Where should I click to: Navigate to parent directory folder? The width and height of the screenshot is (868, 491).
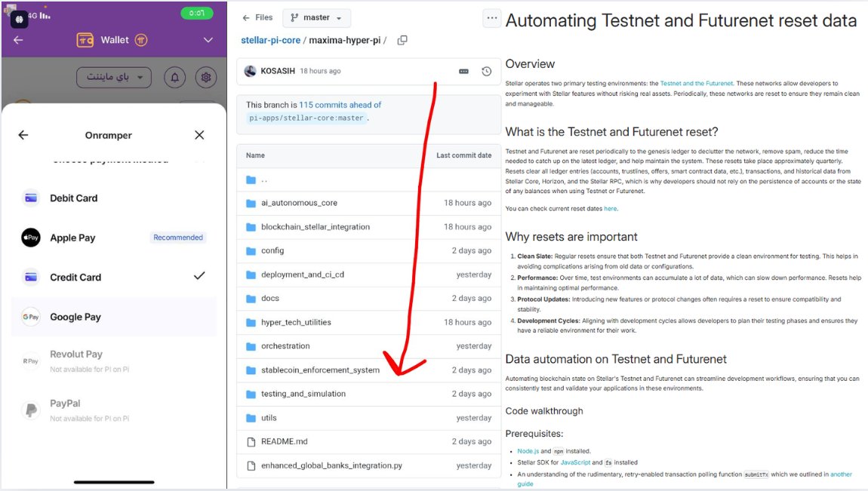264,180
